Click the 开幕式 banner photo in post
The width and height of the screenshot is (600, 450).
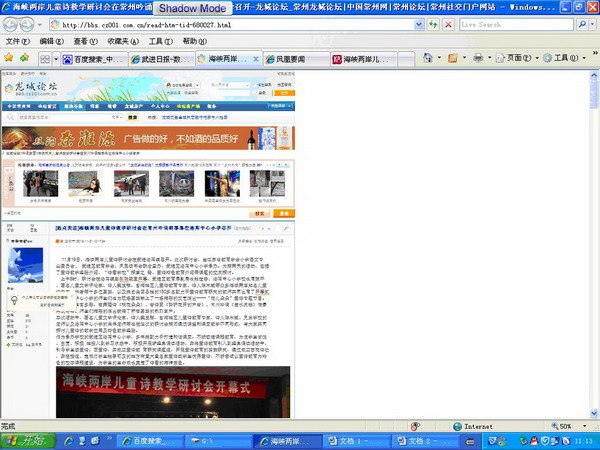point(173,392)
